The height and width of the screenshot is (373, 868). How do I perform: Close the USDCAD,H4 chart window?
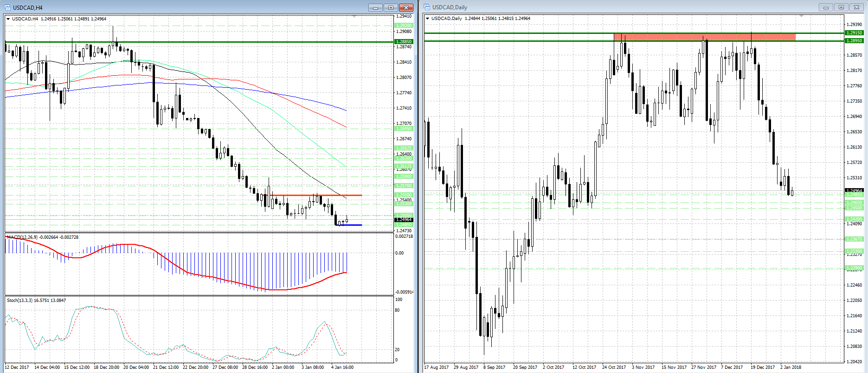pos(406,7)
